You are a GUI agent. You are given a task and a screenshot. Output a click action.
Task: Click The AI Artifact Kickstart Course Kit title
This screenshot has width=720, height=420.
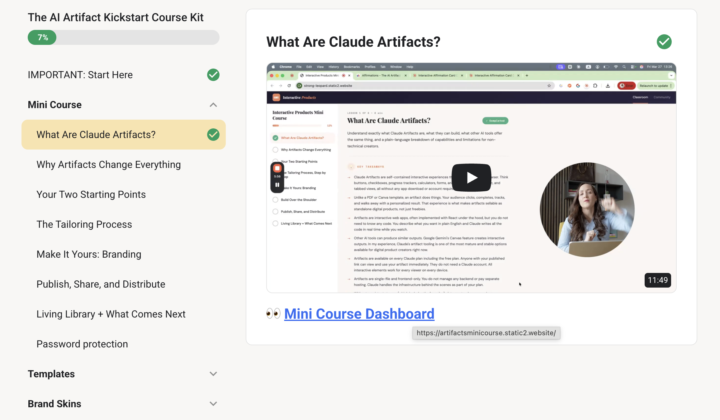coord(115,17)
